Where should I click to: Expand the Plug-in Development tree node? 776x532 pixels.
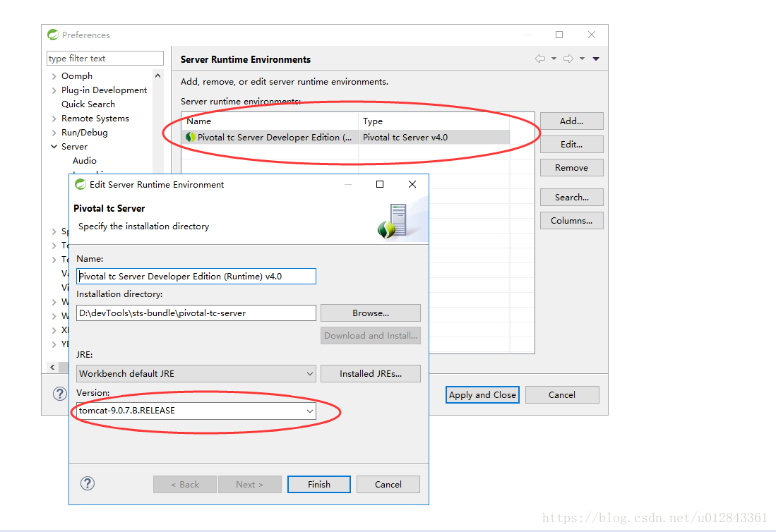point(54,90)
